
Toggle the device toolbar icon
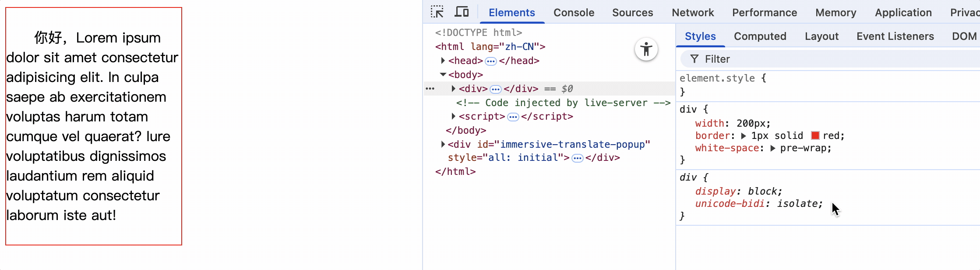[x=462, y=12]
